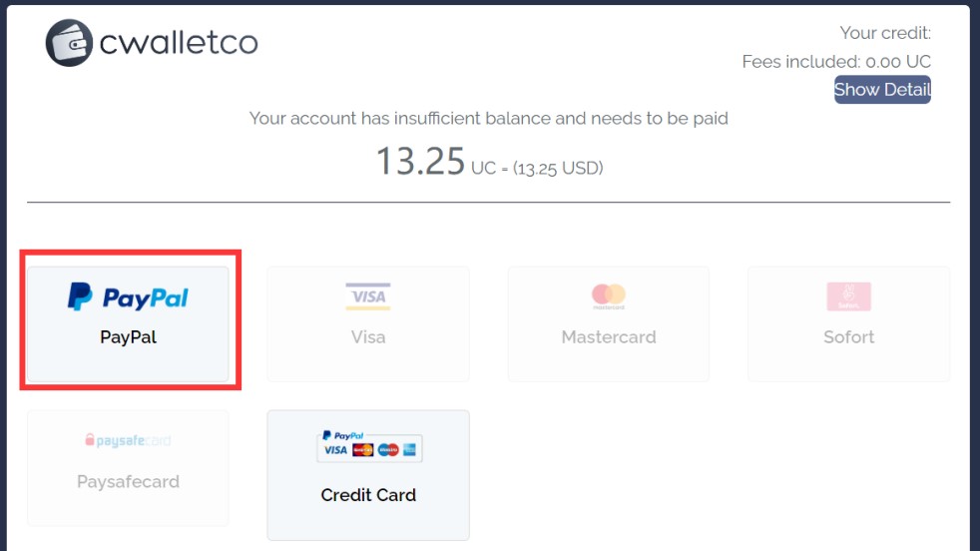Viewport: 980px width, 551px height.
Task: Click the Visa card logo icon
Action: point(368,296)
